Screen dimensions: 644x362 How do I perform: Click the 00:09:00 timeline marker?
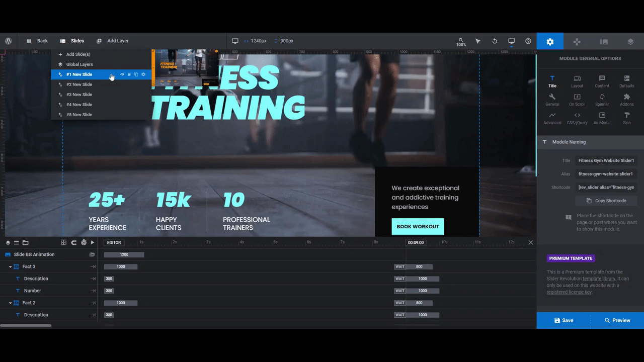click(x=416, y=242)
